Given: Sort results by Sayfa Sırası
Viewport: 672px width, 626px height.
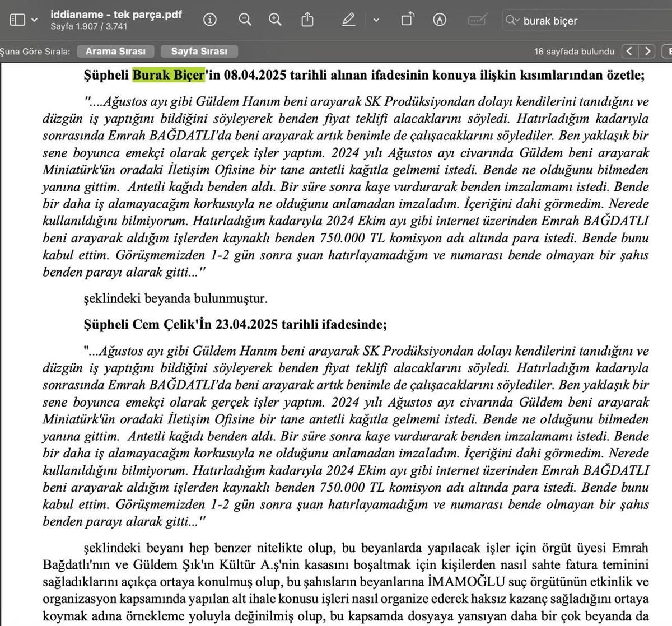Looking at the screenshot, I should (199, 52).
